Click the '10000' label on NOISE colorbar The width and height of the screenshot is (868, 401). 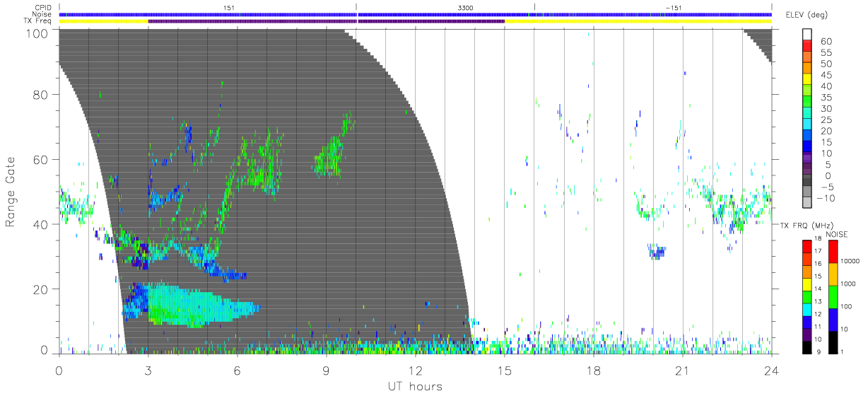coord(851,261)
